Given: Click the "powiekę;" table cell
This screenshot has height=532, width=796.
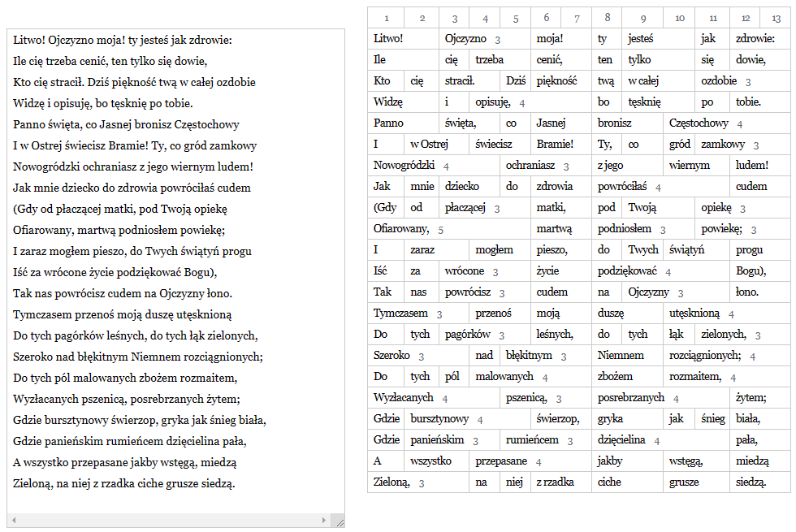Looking at the screenshot, I should point(742,229).
